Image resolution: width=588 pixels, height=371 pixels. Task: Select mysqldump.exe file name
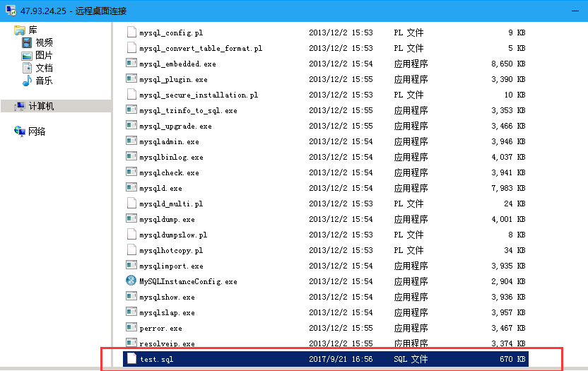(167, 220)
